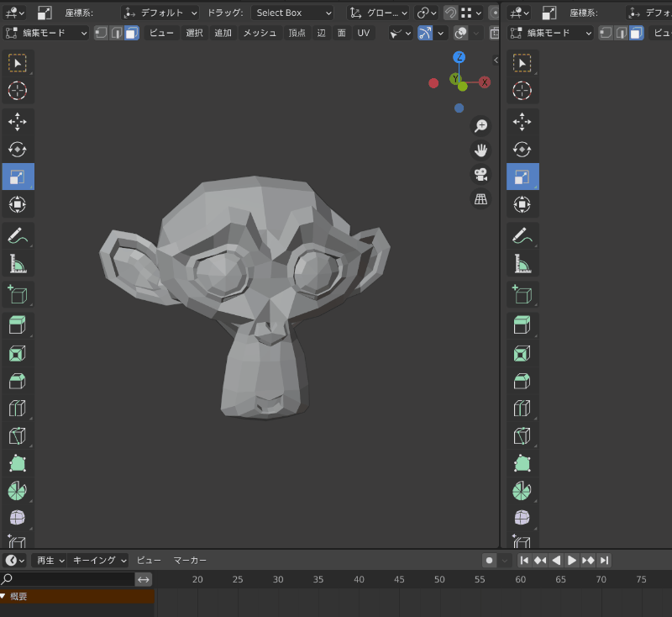Image resolution: width=672 pixels, height=617 pixels.
Task: Select the Select Box tool in left viewport
Action: [x=18, y=63]
